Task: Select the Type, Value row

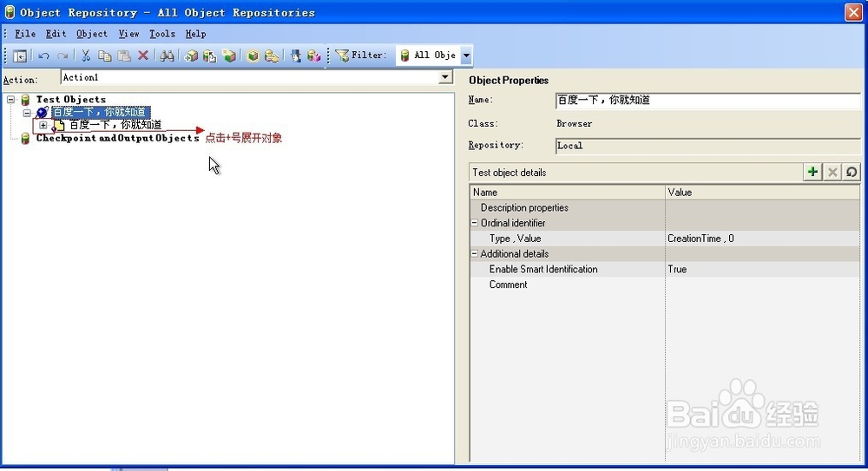Action: coord(665,239)
